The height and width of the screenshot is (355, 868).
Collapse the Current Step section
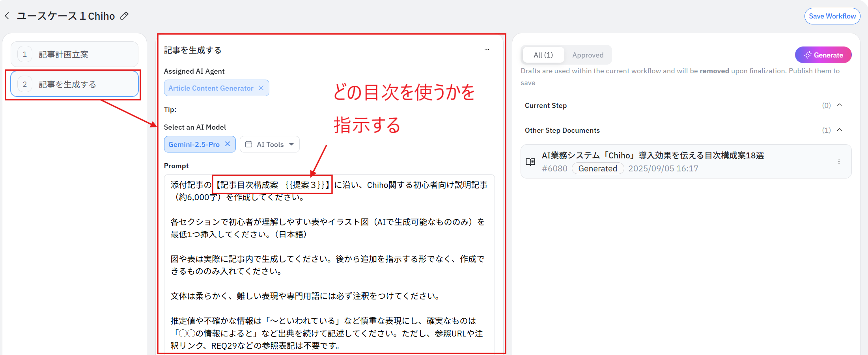click(x=840, y=105)
